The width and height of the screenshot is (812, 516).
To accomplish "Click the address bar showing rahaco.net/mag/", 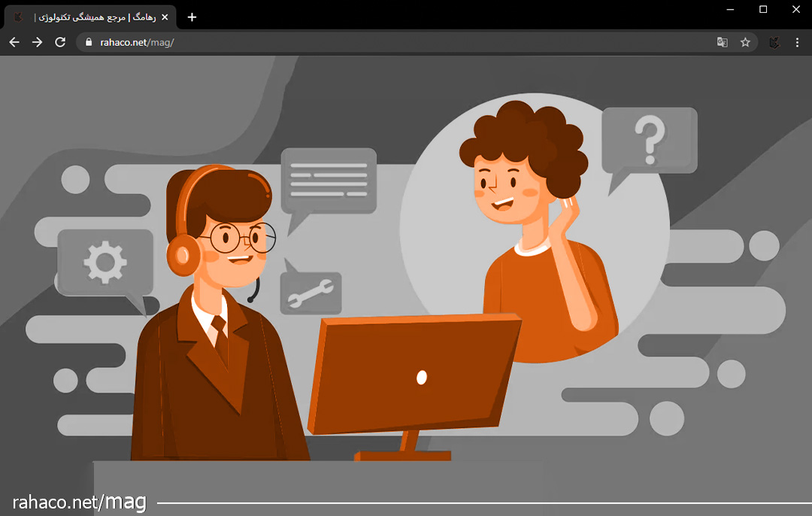I will point(376,43).
